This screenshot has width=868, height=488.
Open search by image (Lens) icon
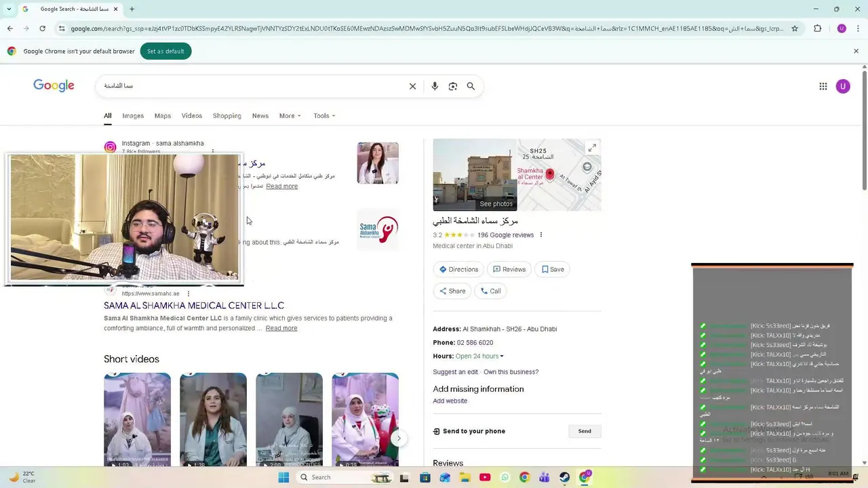point(453,86)
